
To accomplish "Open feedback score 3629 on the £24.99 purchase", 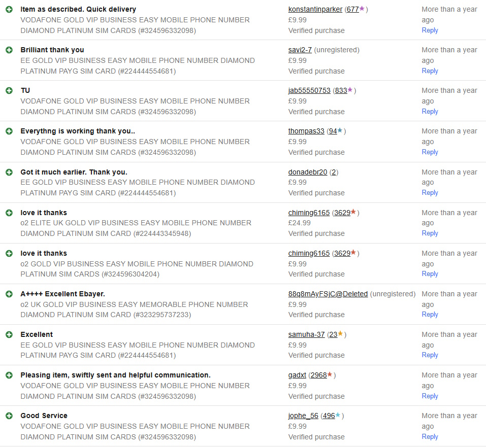I will [x=342, y=213].
